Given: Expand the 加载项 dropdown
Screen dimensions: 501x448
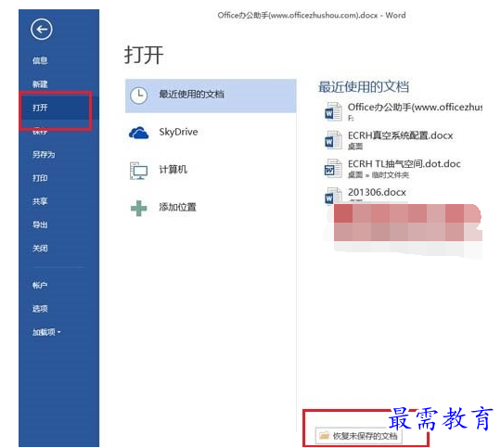Looking at the screenshot, I should (x=46, y=332).
